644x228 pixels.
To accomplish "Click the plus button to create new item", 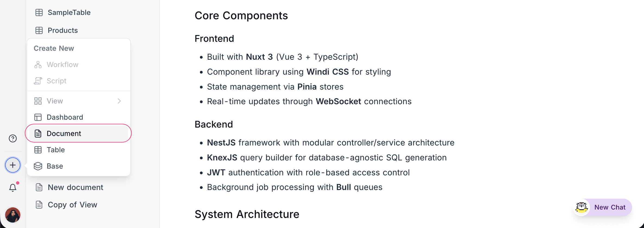I will click(x=12, y=165).
